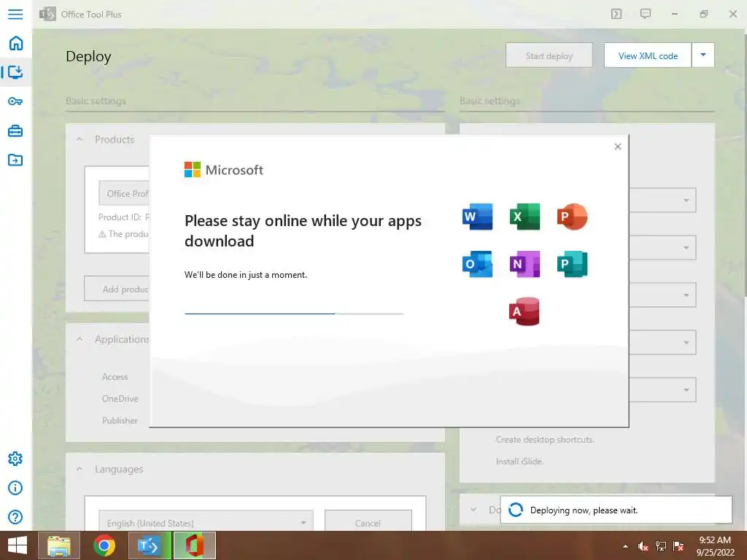Image resolution: width=747 pixels, height=560 pixels.
Task: Click the muted volume tray icon
Action: coord(643,546)
